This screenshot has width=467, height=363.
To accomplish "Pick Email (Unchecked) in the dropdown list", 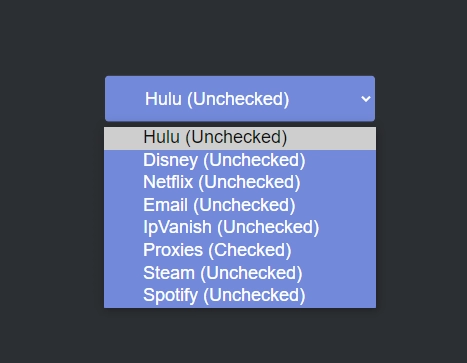I will coord(240,205).
